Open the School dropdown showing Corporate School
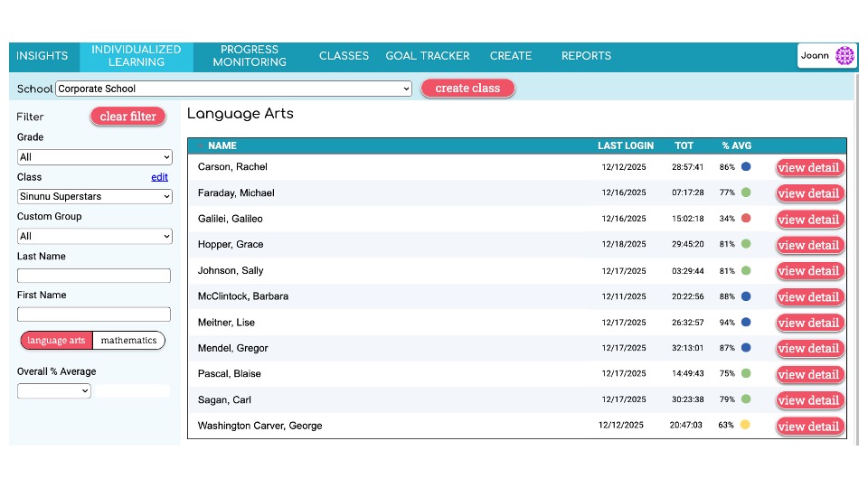Screen dimensions: 868x488 233,89
